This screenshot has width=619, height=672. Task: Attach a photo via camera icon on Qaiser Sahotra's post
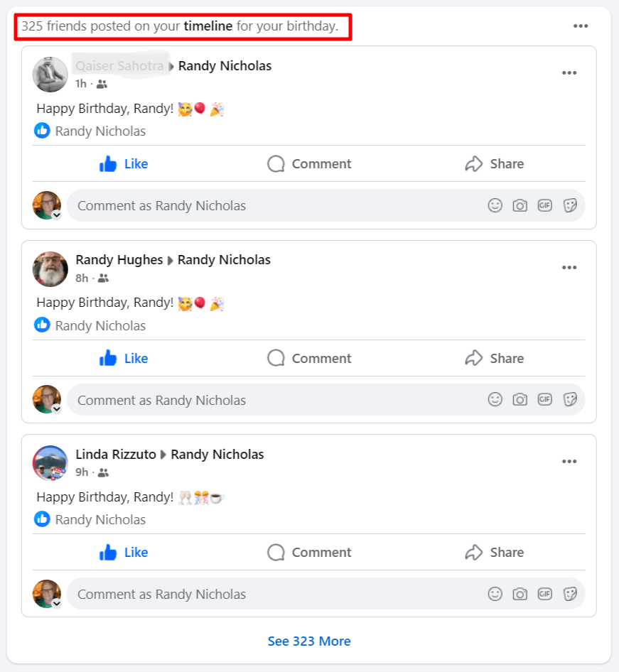coord(520,206)
